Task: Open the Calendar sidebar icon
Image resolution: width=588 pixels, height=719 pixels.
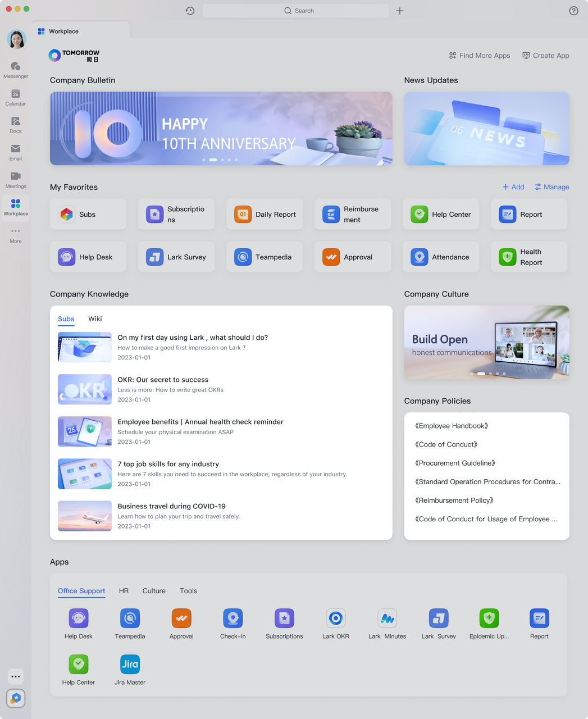Action: [16, 97]
